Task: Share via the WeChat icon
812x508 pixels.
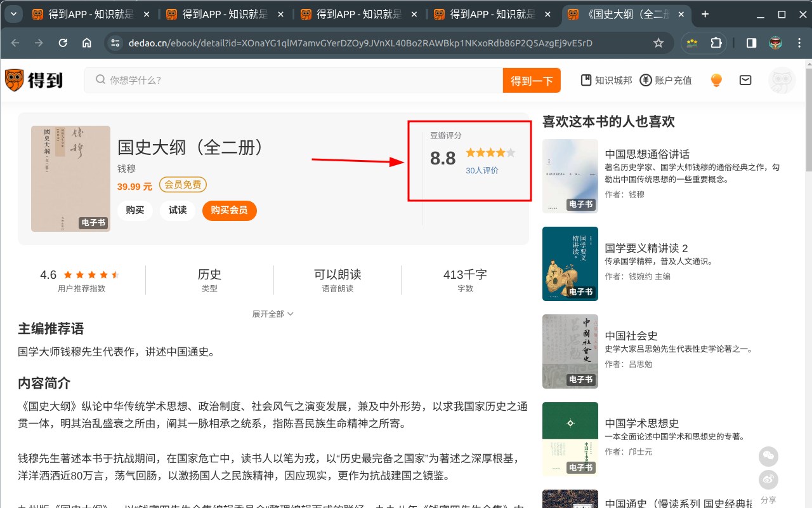Action: click(768, 456)
